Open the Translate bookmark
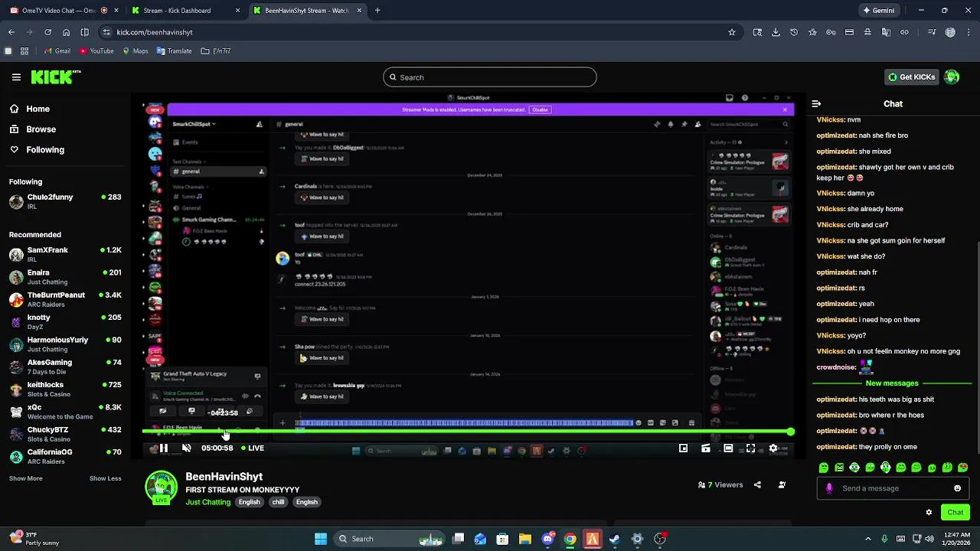980x551 pixels. (x=174, y=51)
